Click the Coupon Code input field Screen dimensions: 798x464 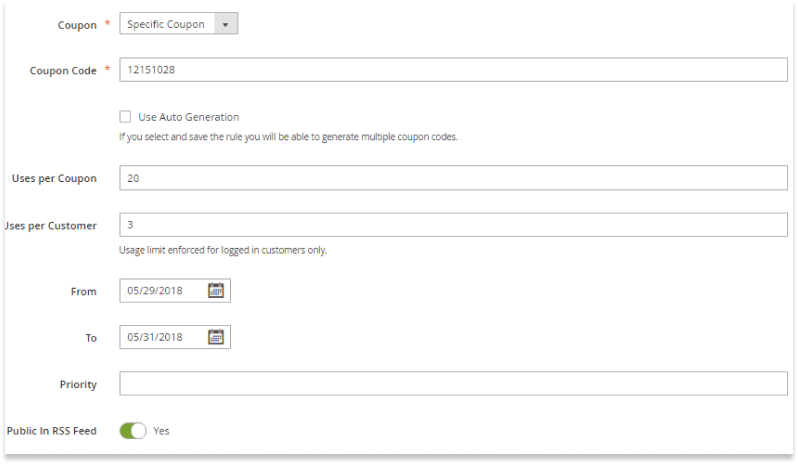453,70
